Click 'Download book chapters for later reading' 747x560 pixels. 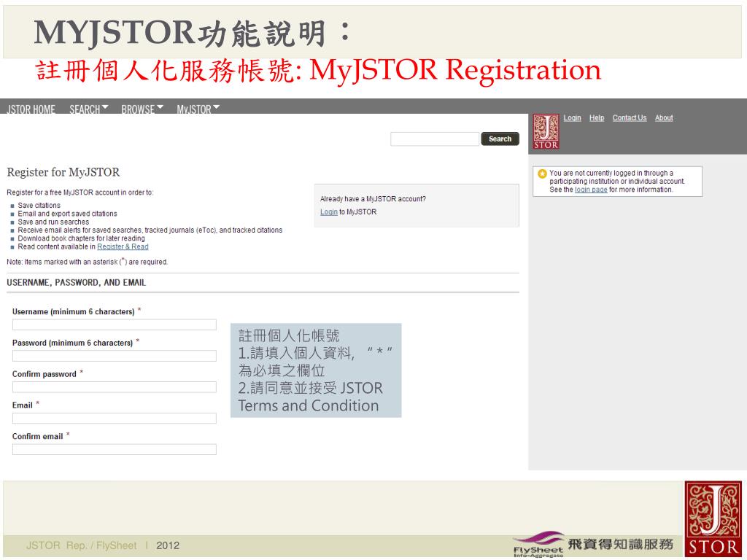[x=82, y=238]
